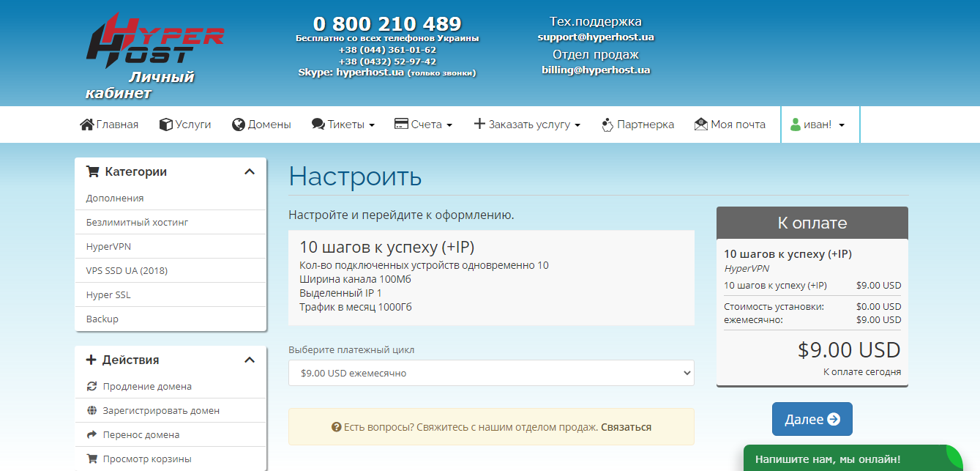Click the Стоимость установки: row
980x471 pixels.
(812, 307)
